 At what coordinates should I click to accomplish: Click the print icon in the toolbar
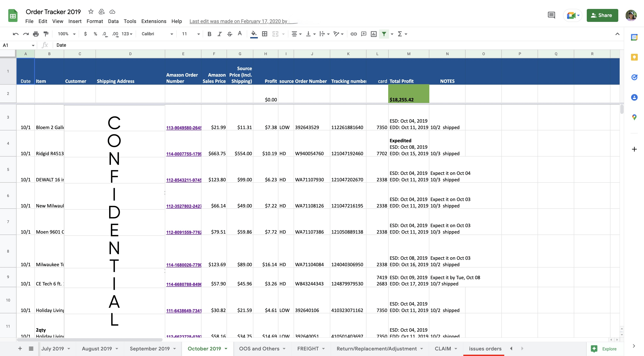(36, 34)
